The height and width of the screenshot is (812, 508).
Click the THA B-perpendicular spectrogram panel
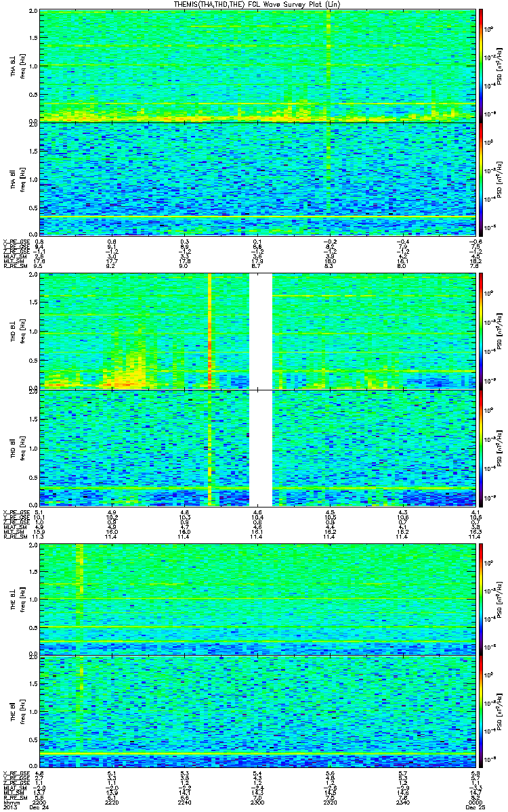click(256, 66)
